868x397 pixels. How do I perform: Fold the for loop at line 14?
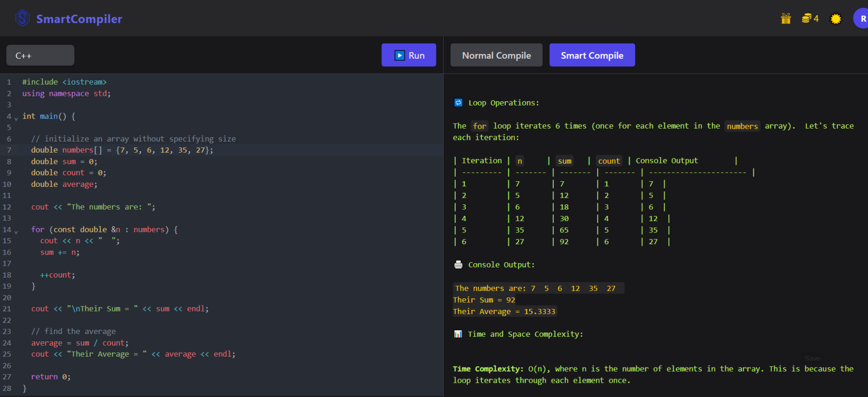coord(16,232)
